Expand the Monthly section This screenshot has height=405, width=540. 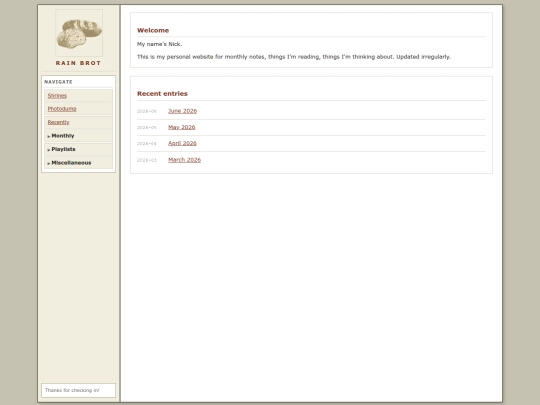coord(79,136)
